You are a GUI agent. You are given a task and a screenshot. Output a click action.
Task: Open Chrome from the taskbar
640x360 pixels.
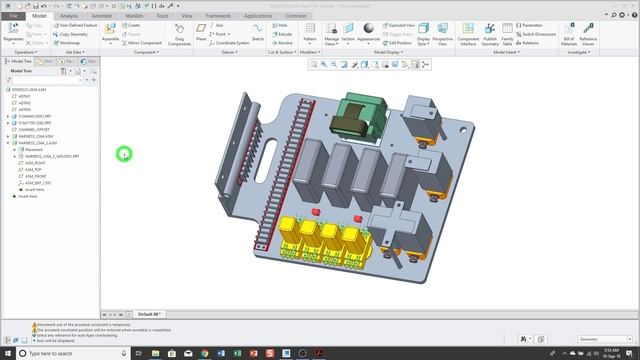coord(204,353)
